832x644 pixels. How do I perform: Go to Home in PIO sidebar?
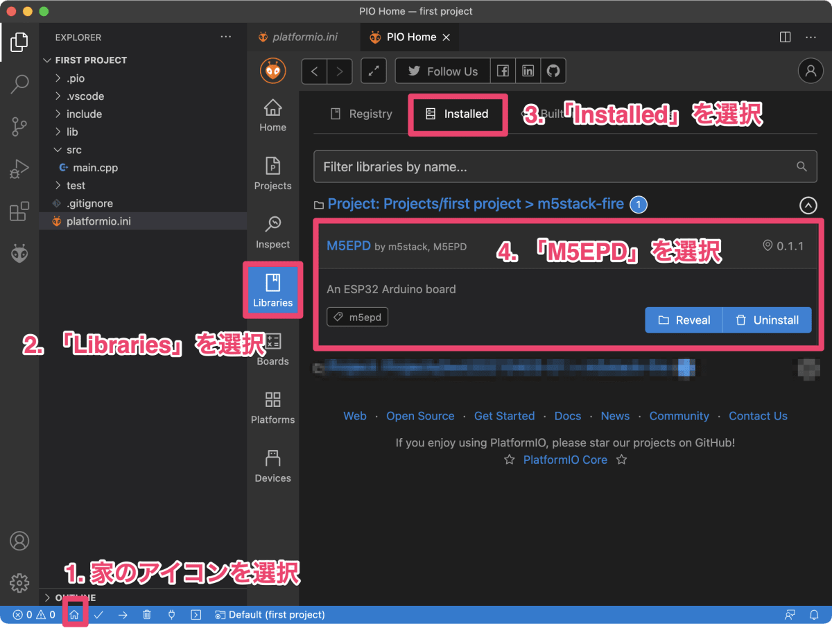point(273,116)
